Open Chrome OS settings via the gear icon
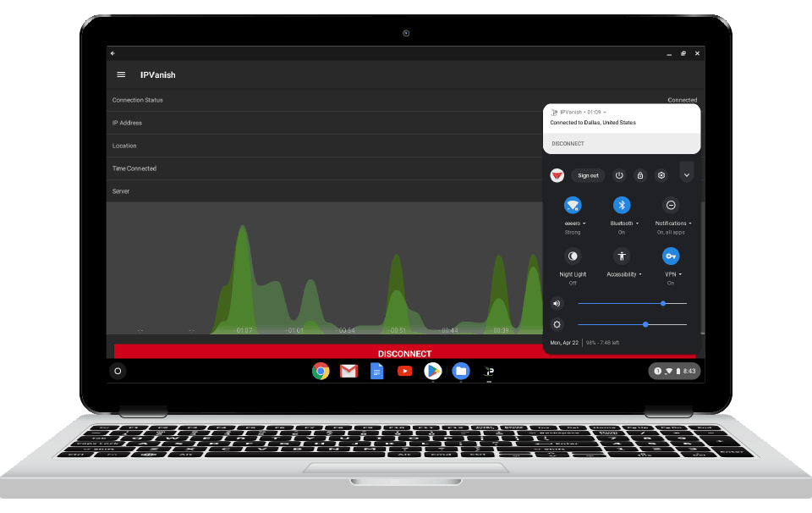Viewport: 812px width, 513px height. tap(661, 175)
